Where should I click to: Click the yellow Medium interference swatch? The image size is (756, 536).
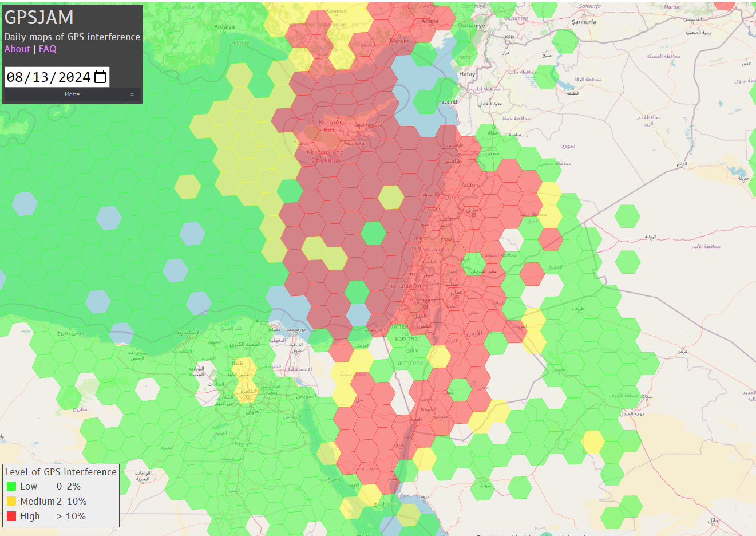click(11, 501)
